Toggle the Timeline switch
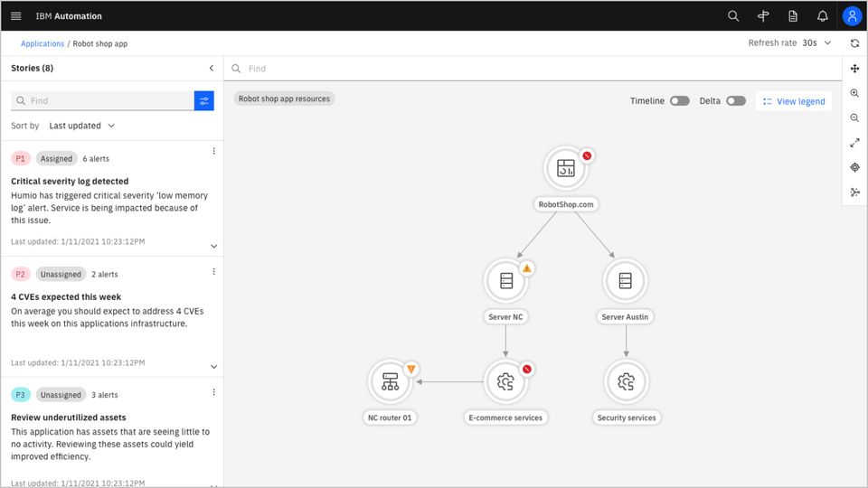The image size is (868, 488). (x=679, y=101)
